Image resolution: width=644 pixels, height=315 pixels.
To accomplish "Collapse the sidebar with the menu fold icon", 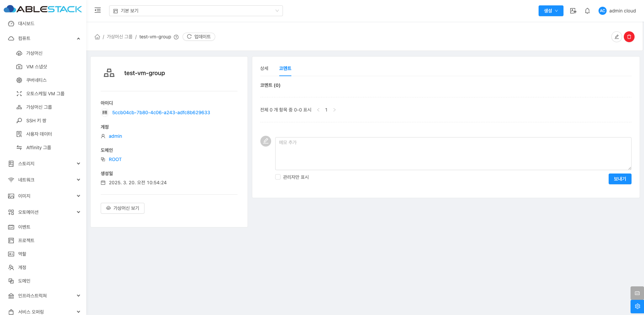I will (x=98, y=10).
